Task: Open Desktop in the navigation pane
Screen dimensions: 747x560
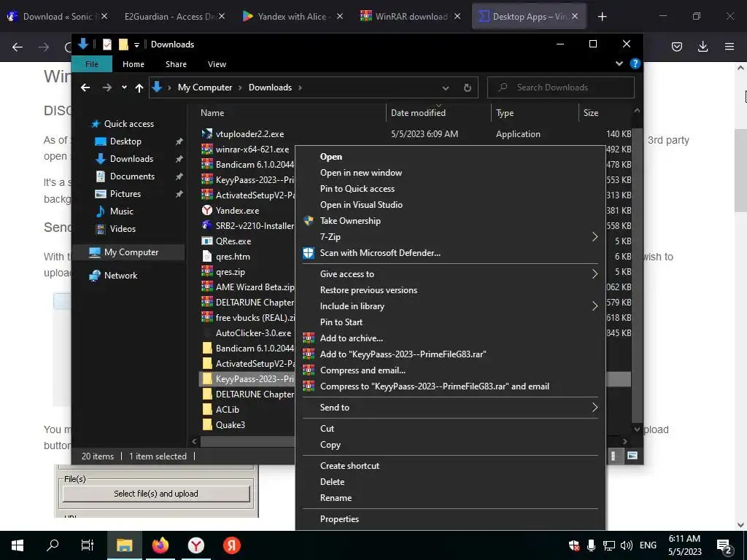Action: [125, 141]
